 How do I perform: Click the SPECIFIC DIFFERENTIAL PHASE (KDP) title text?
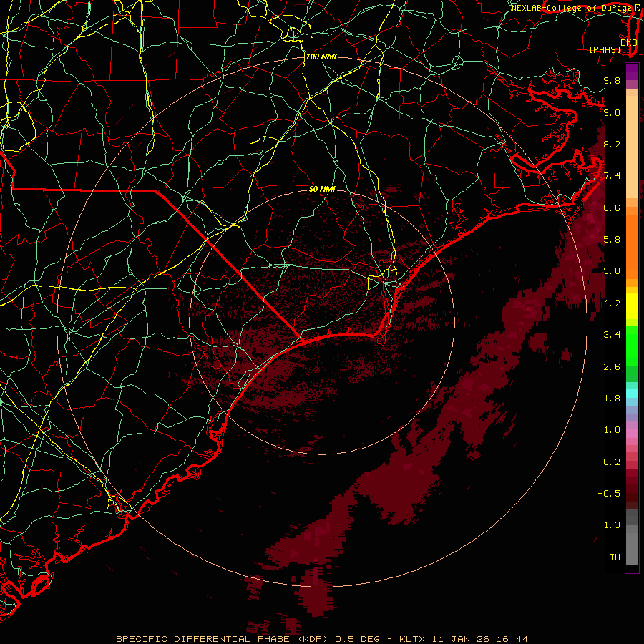[223, 639]
